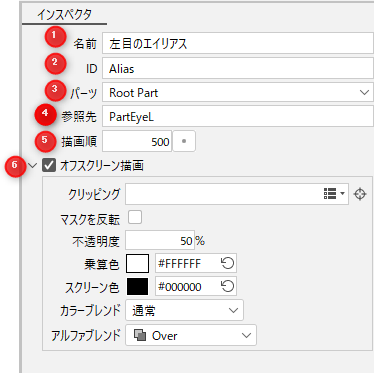Click the カラーブレンド label
The width and height of the screenshot is (374, 373).
coord(90,310)
